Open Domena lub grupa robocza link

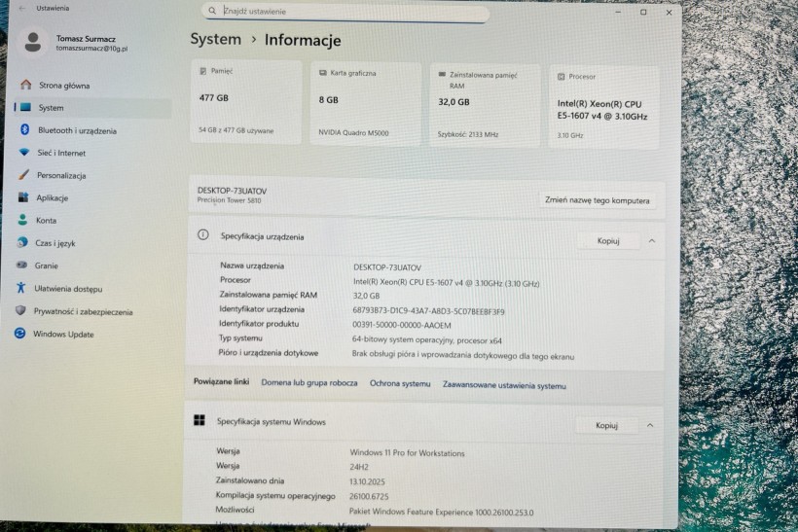pos(309,383)
